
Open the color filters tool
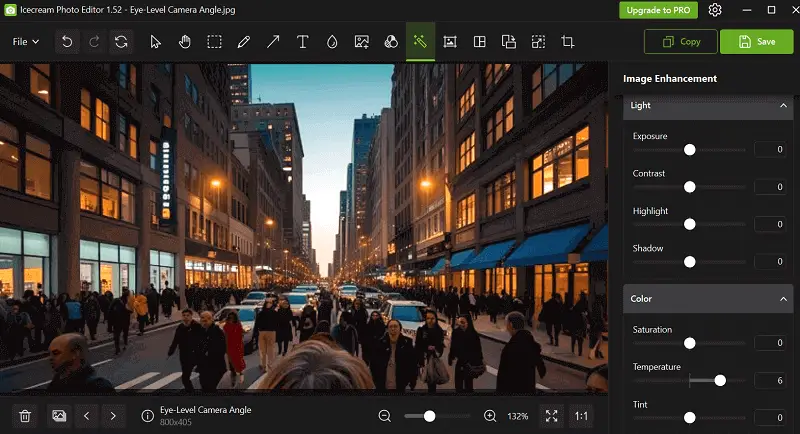coord(391,42)
